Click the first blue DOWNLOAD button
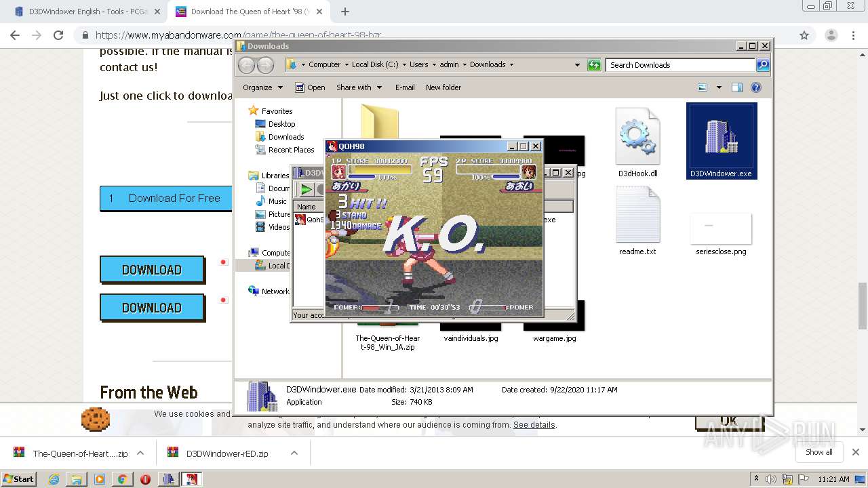The height and width of the screenshot is (488, 868). tap(152, 270)
